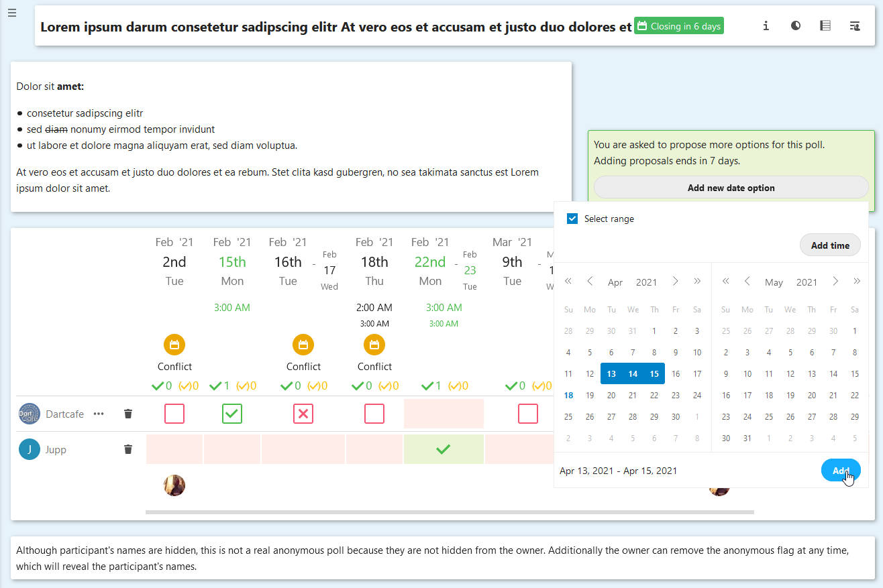Click the 2:00 AM time under 18th
Viewport: 883px width, 588px height.
(x=374, y=308)
